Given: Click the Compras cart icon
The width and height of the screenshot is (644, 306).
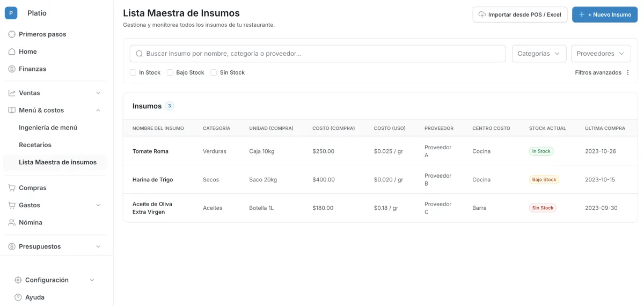Looking at the screenshot, I should coord(12,188).
